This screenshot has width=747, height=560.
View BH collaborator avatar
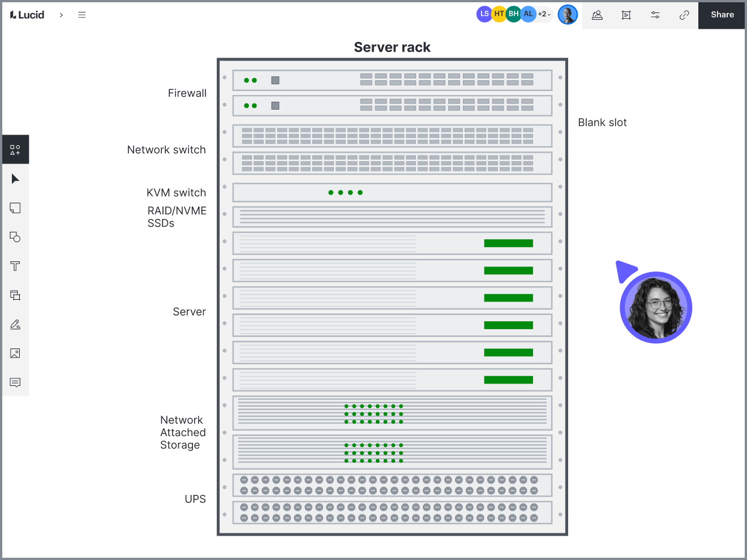point(513,14)
